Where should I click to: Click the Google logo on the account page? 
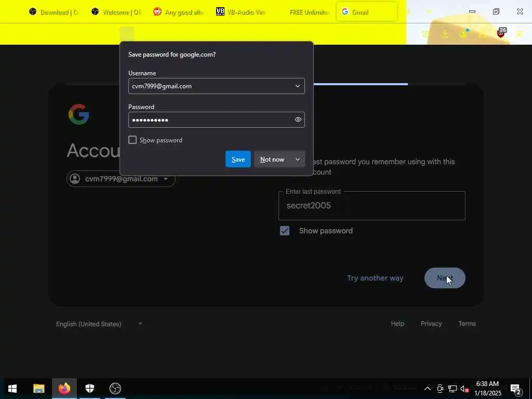pyautogui.click(x=79, y=114)
